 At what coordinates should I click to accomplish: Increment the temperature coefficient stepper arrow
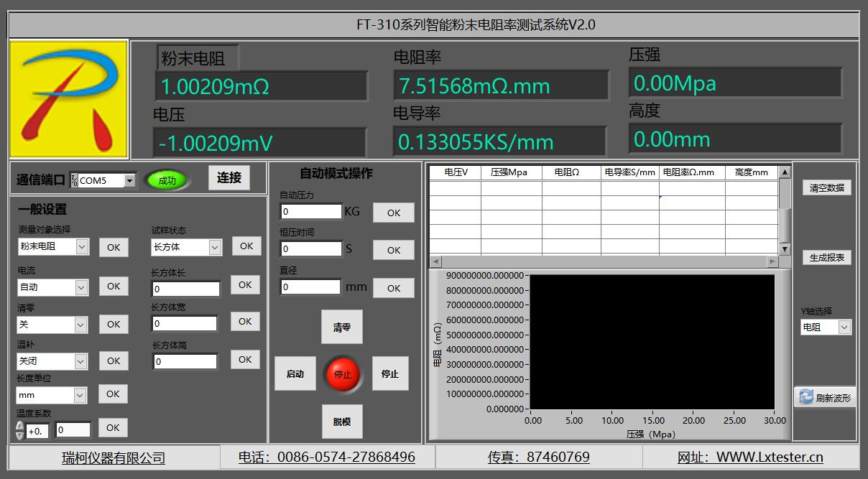19,426
